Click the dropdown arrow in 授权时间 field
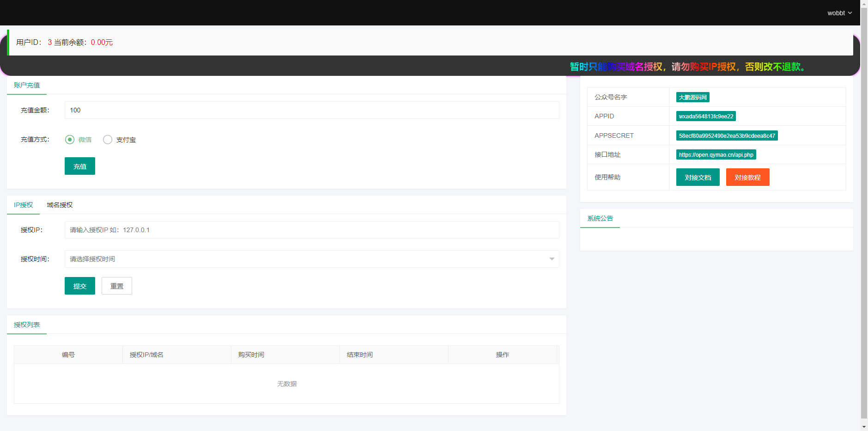This screenshot has width=868, height=431. point(552,259)
